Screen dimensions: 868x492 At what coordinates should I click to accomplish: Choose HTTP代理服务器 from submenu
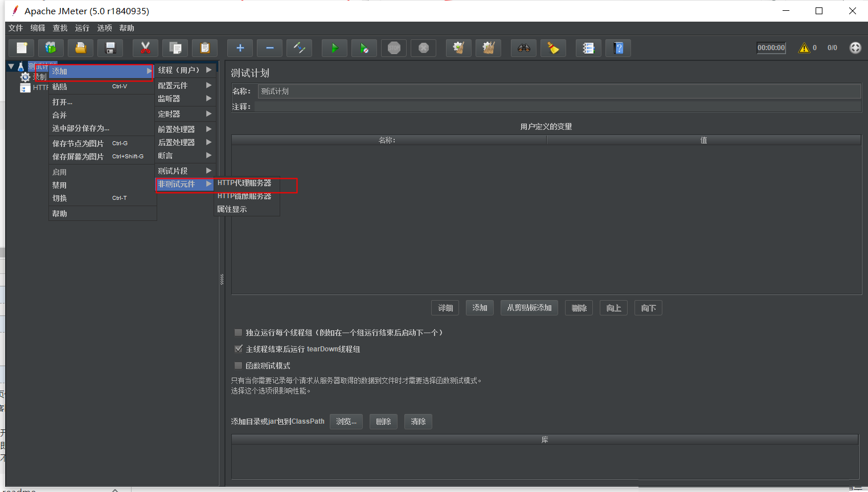pyautogui.click(x=248, y=183)
